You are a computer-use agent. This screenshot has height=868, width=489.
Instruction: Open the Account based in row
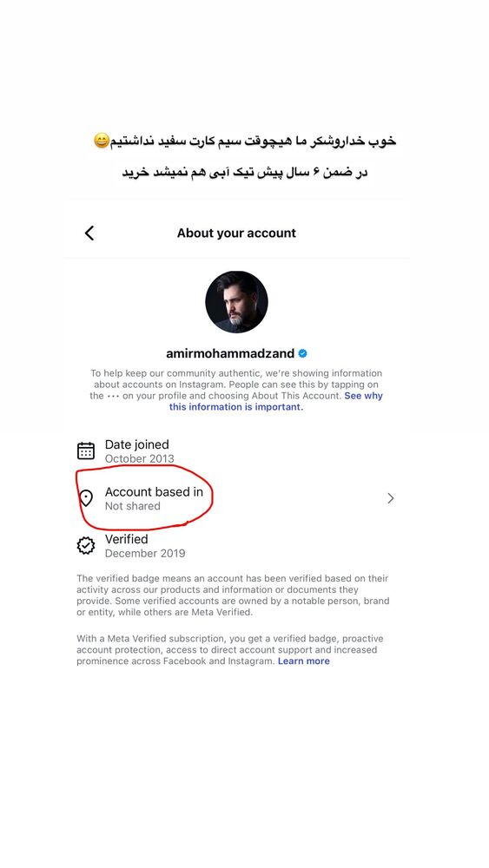(236, 498)
